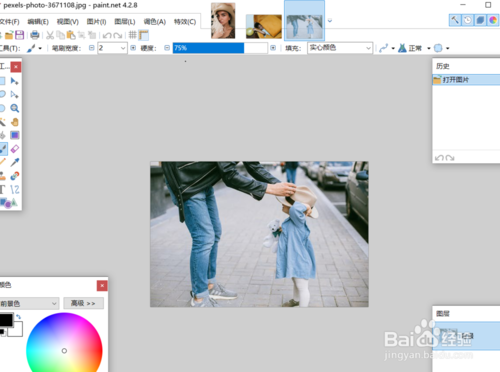Select the currently active street photo thumbnail
The image size is (500, 372).
pos(304,21)
